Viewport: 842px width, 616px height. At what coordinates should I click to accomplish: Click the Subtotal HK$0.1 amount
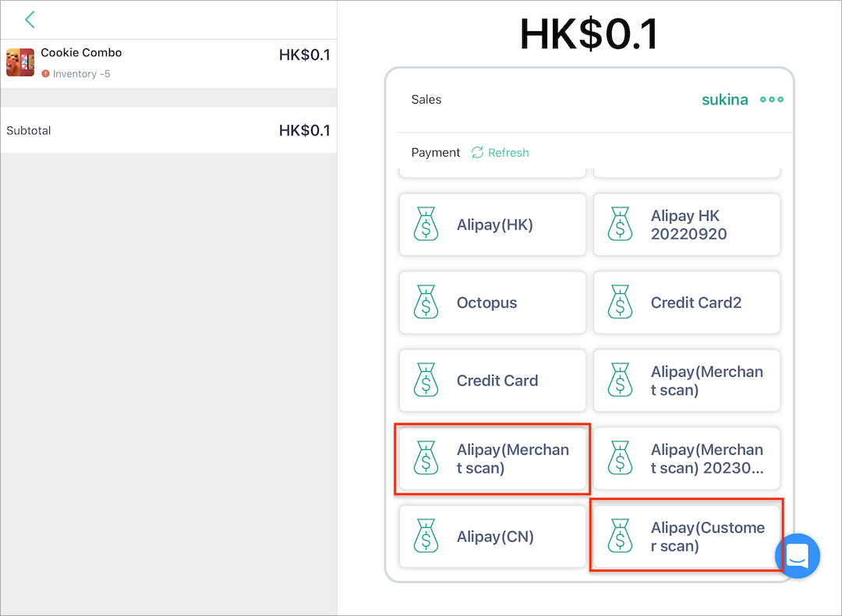tap(305, 130)
